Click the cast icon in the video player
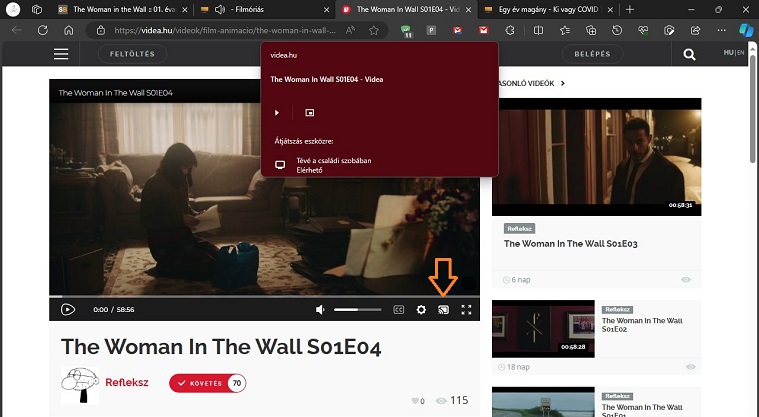This screenshot has width=759, height=417. [x=444, y=310]
